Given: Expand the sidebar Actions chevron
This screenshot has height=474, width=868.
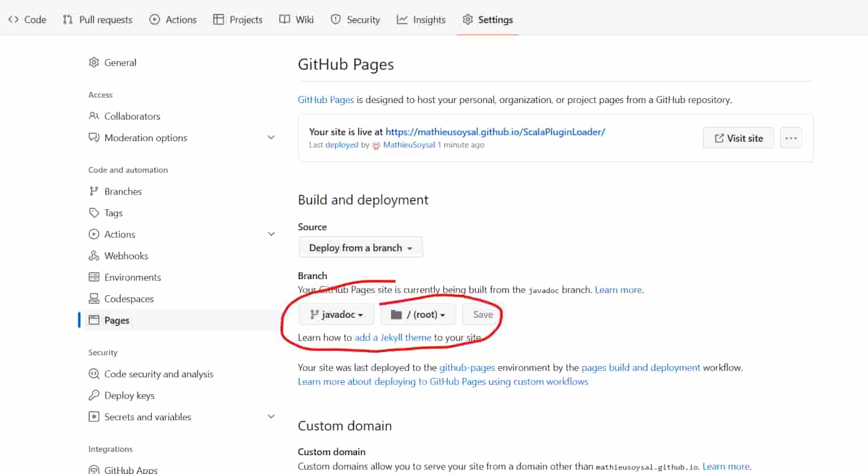Looking at the screenshot, I should click(x=271, y=234).
